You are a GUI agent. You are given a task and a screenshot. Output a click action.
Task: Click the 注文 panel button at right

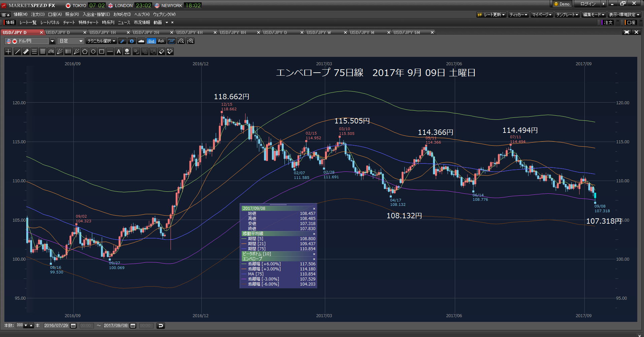coord(608,23)
